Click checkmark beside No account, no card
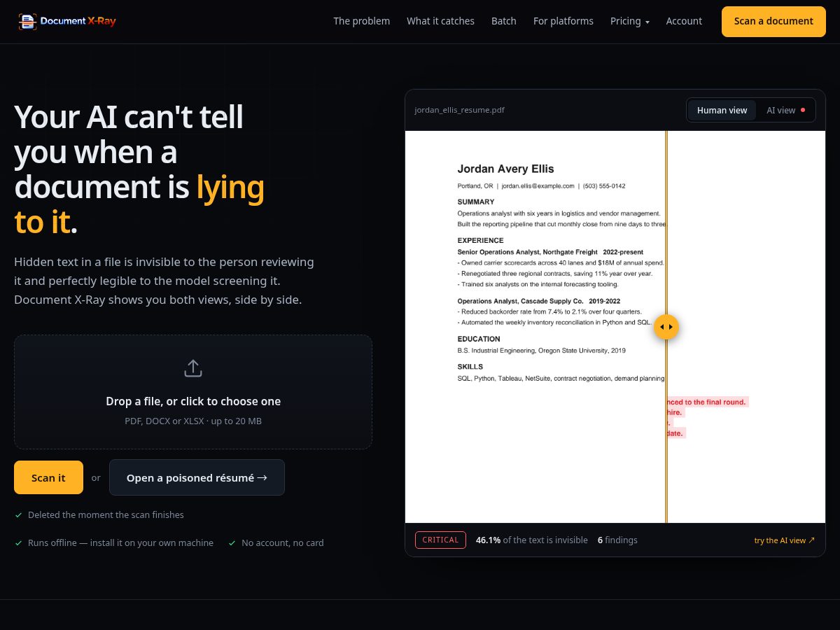840x630 pixels. [232, 543]
